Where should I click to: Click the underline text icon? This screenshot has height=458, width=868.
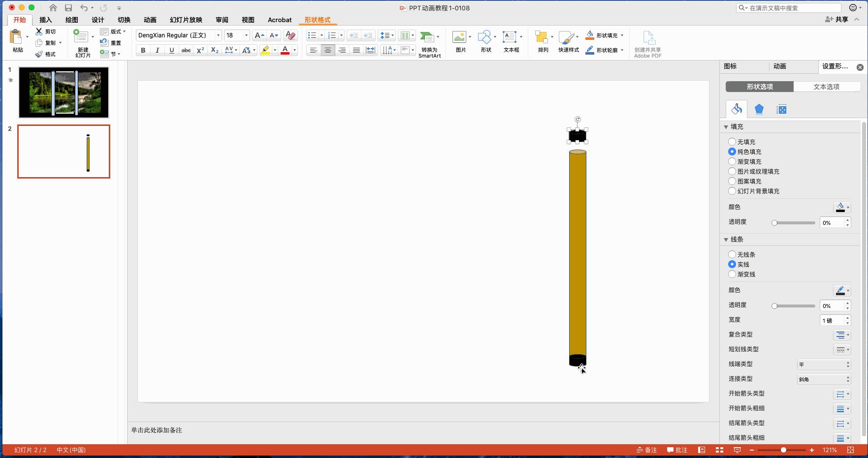click(x=171, y=50)
